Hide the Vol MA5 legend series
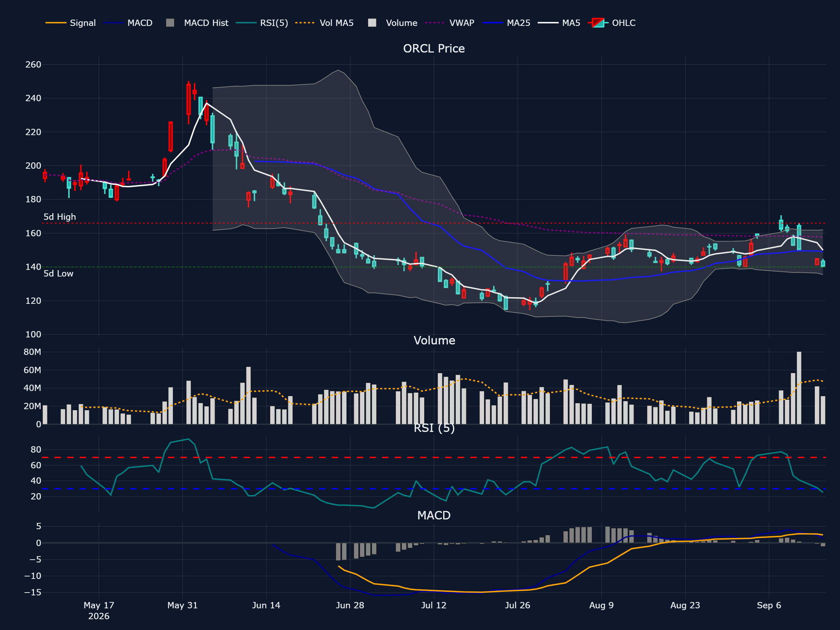The image size is (840, 630). pos(324,23)
